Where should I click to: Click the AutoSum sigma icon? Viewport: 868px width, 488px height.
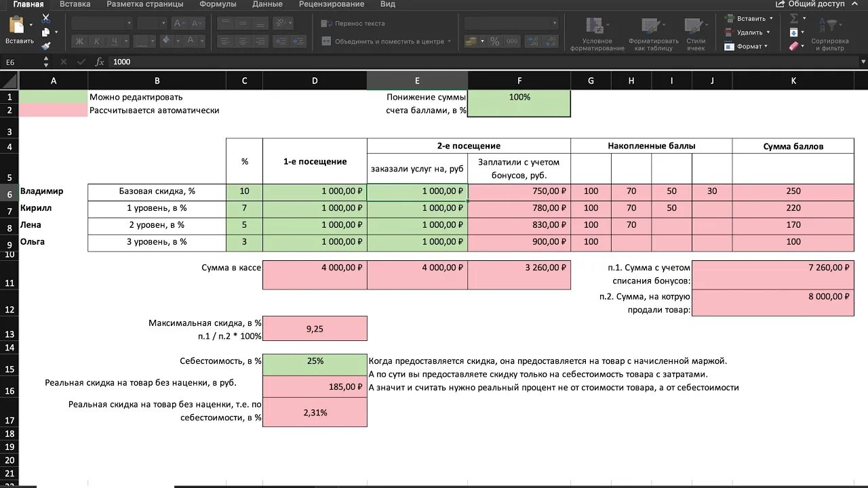793,19
